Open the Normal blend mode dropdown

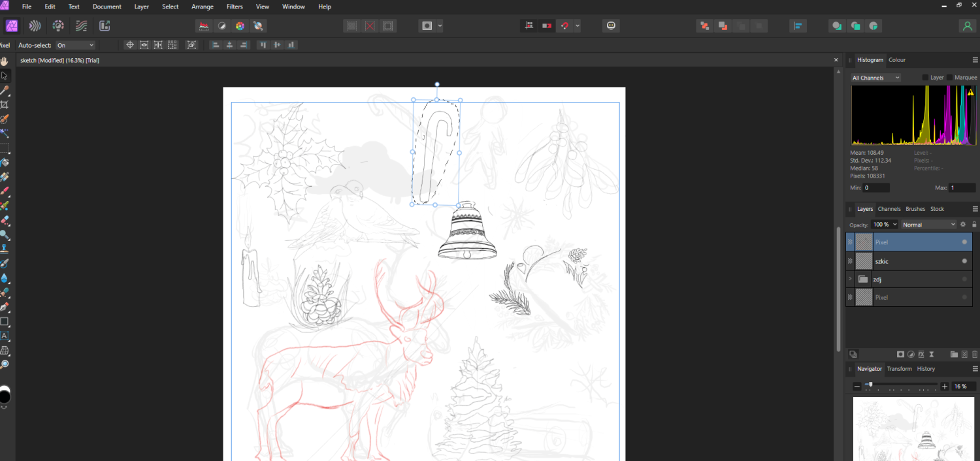[x=928, y=225]
